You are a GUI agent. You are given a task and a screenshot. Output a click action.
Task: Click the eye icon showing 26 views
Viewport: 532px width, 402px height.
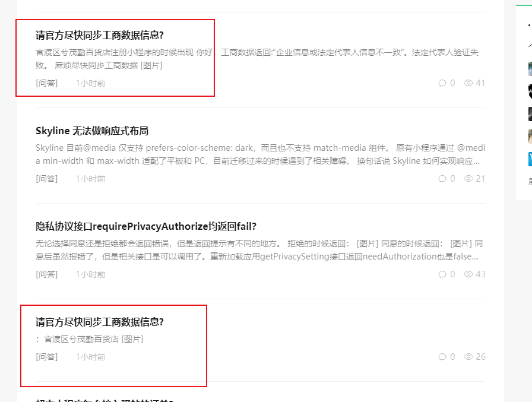coord(468,356)
